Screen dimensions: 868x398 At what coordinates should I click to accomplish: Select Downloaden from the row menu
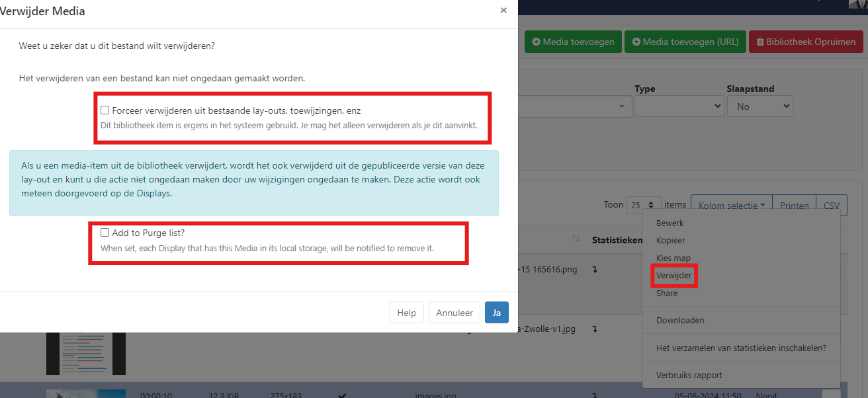(x=679, y=320)
